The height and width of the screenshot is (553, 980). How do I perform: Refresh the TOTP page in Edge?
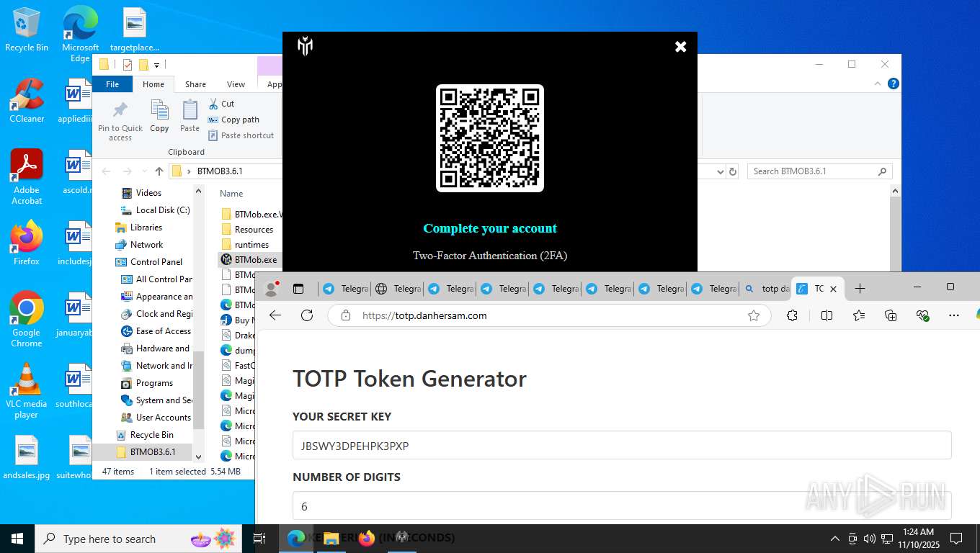click(x=307, y=315)
